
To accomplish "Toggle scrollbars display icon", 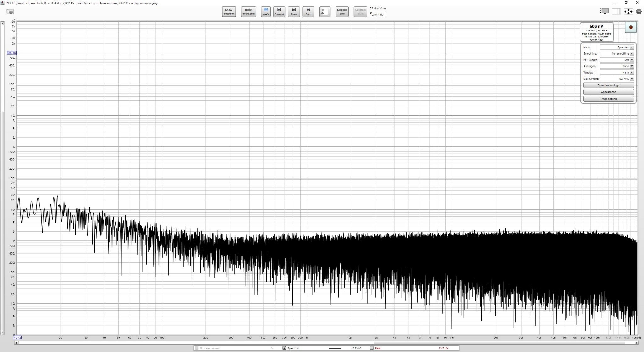I will coord(604,12).
